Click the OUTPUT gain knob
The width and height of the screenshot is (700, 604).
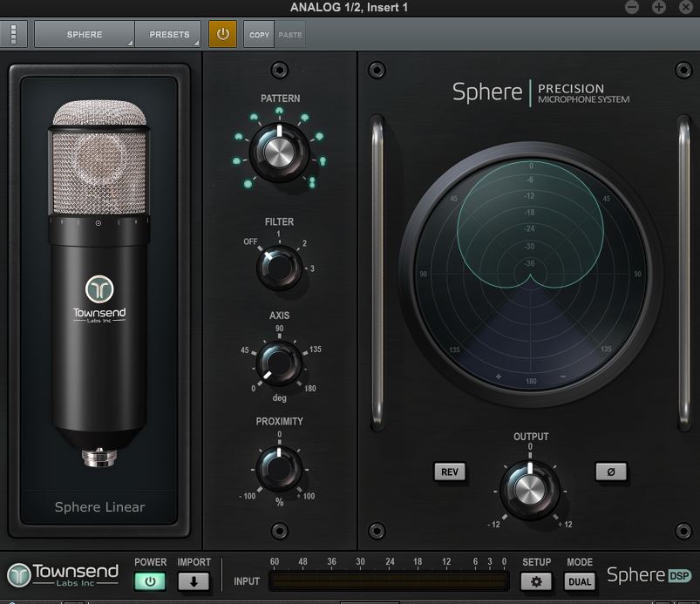point(530,490)
